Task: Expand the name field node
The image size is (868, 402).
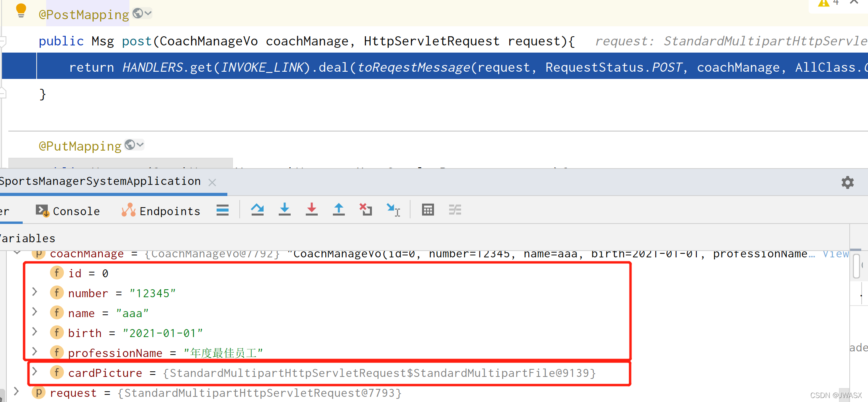Action: pos(35,312)
